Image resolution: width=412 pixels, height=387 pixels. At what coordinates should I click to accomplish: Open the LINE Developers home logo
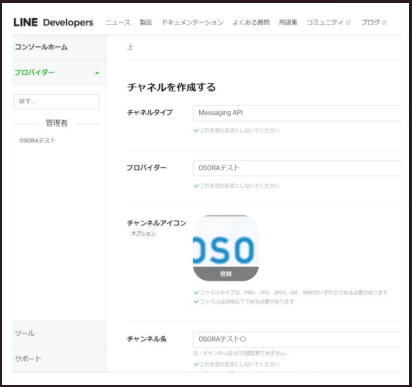click(53, 22)
